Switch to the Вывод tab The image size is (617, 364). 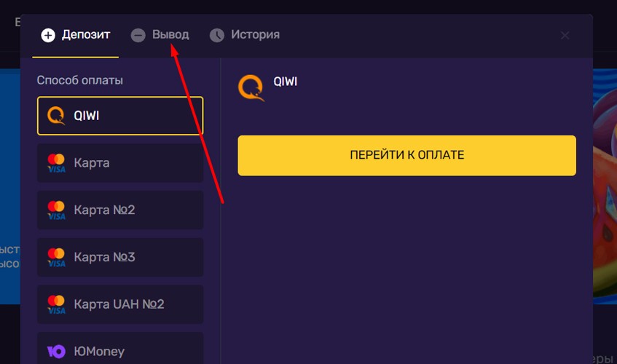coord(170,35)
